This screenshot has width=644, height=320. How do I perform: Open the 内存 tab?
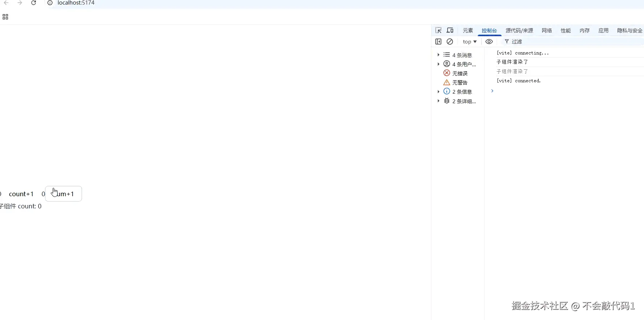[x=584, y=30]
